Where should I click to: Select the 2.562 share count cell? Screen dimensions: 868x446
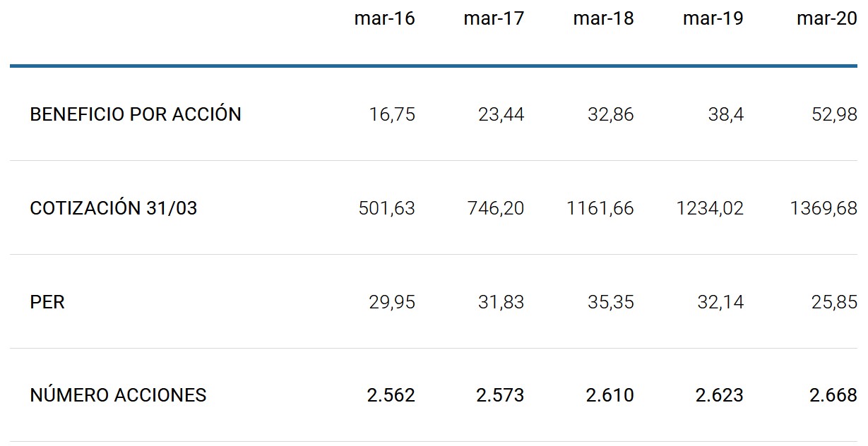tap(391, 395)
